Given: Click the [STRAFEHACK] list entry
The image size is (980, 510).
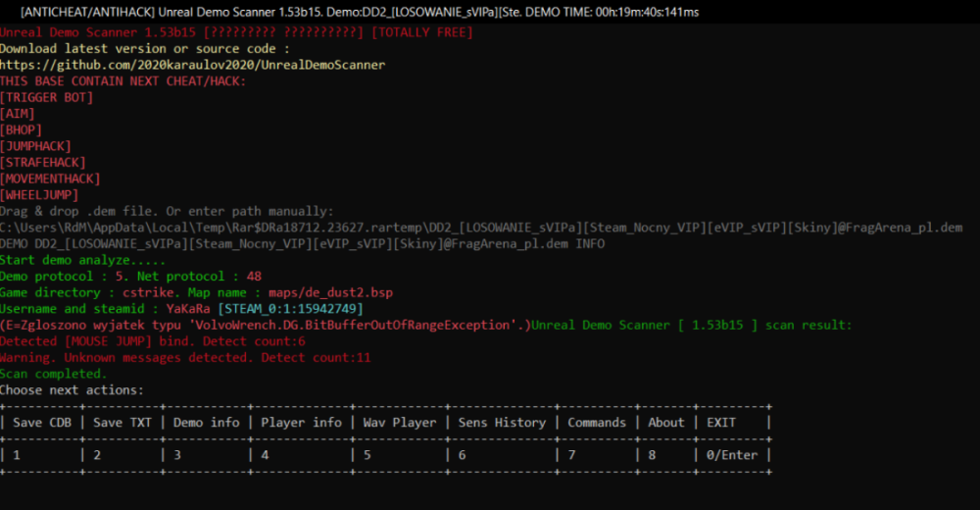Looking at the screenshot, I should click(43, 162).
